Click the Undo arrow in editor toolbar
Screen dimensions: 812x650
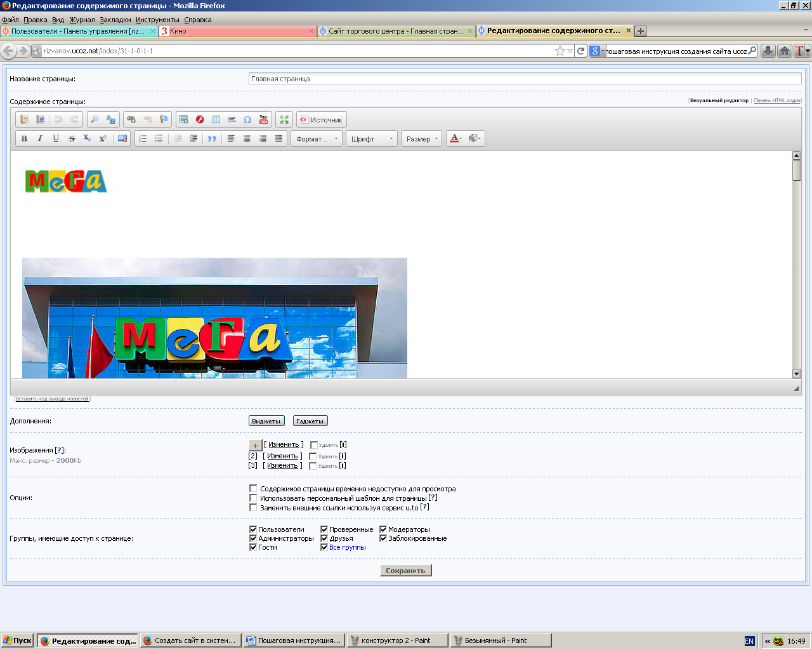tap(58, 119)
